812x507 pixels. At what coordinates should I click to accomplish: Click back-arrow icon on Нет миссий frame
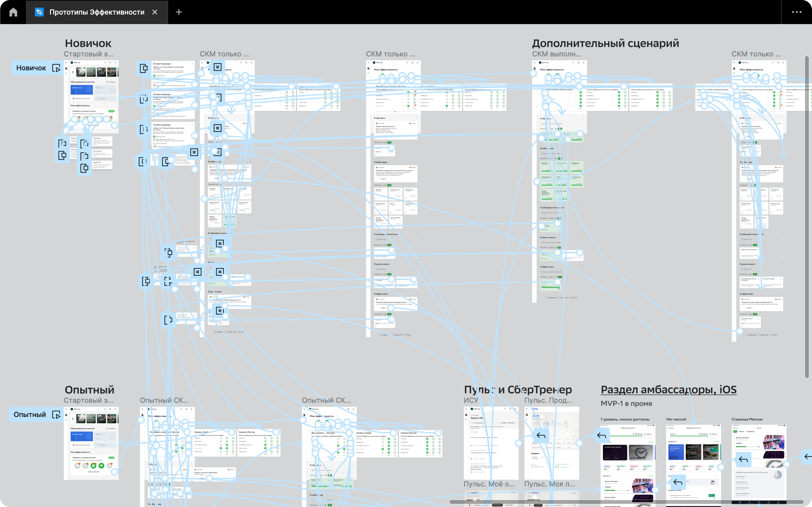[678, 482]
